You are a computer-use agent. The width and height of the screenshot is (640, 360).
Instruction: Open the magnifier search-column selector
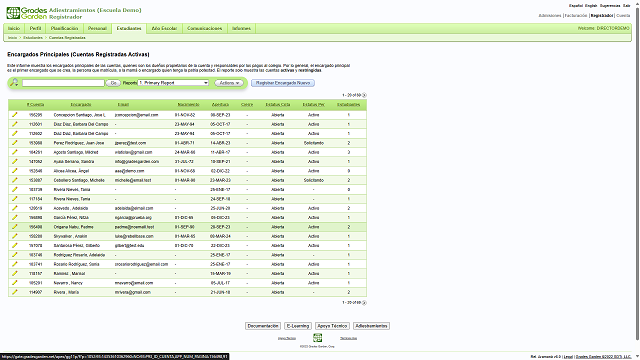(14, 83)
